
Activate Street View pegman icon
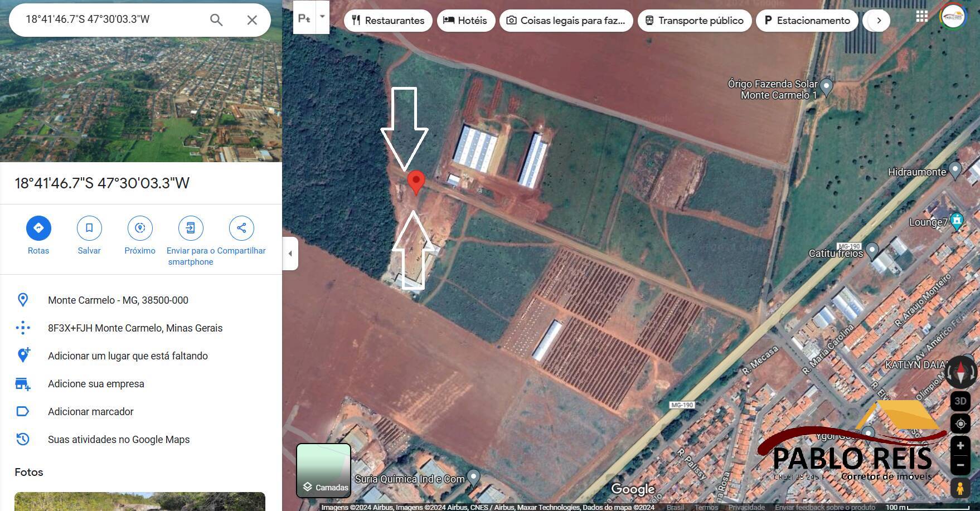point(960,488)
